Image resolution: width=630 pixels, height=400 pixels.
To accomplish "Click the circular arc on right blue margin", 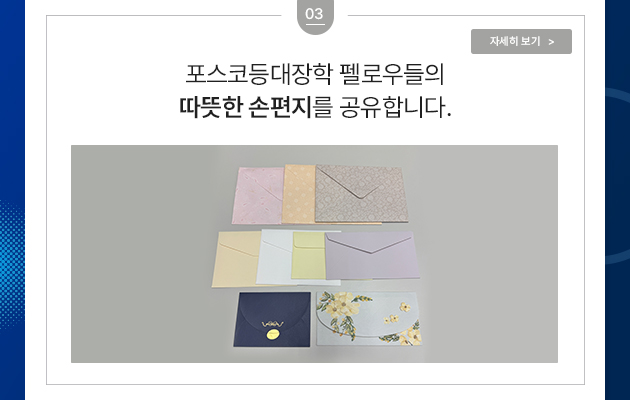I will tap(618, 176).
